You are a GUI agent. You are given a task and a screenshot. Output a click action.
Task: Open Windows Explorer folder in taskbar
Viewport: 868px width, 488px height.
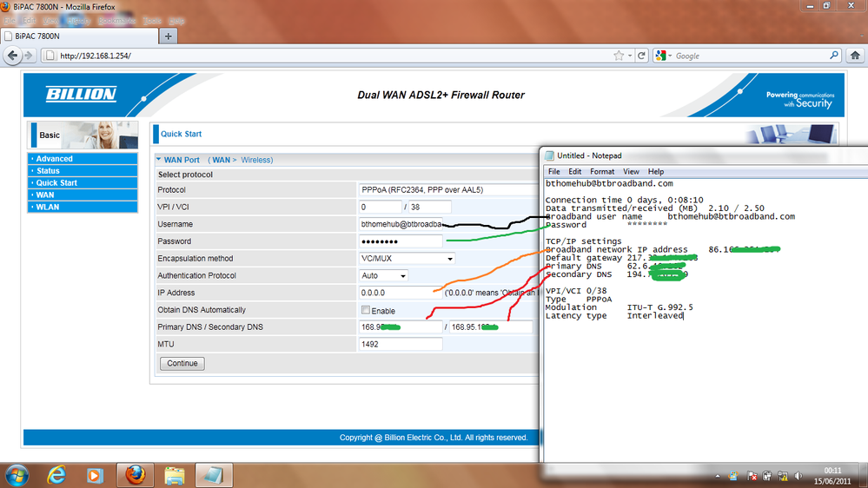coord(175,475)
